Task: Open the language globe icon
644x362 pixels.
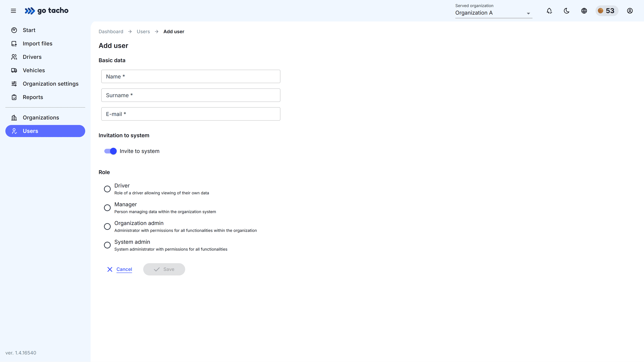Action: [584, 11]
